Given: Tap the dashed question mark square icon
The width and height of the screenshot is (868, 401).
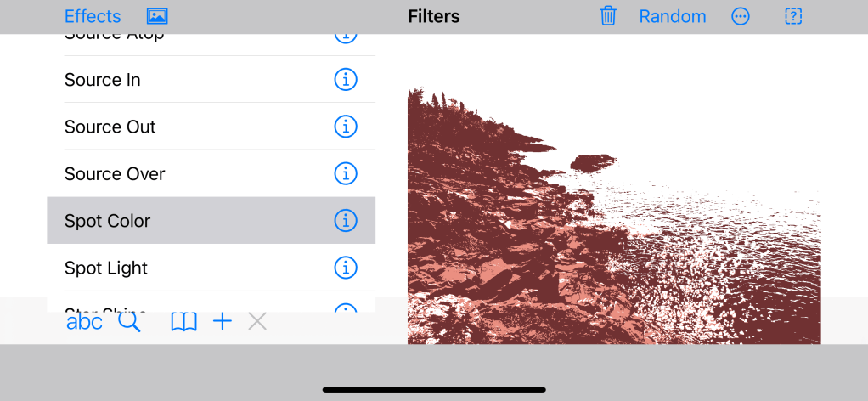Looking at the screenshot, I should [x=793, y=16].
